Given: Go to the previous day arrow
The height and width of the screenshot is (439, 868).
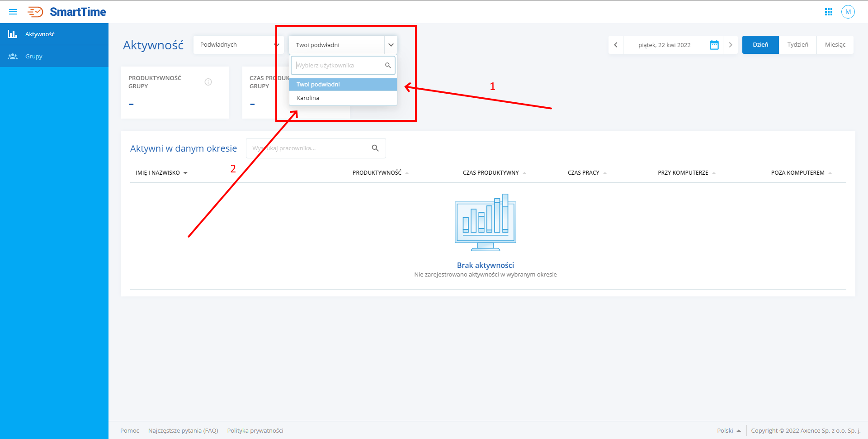Looking at the screenshot, I should [616, 45].
